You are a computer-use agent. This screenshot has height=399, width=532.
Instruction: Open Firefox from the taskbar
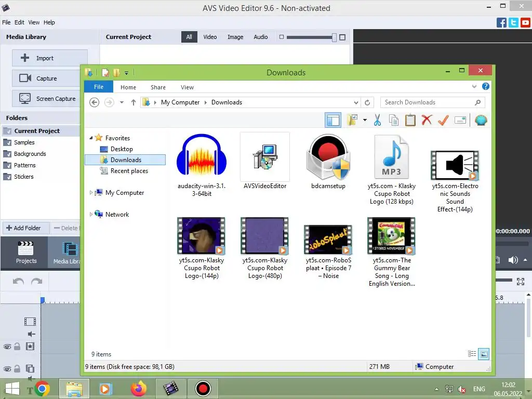pos(138,389)
